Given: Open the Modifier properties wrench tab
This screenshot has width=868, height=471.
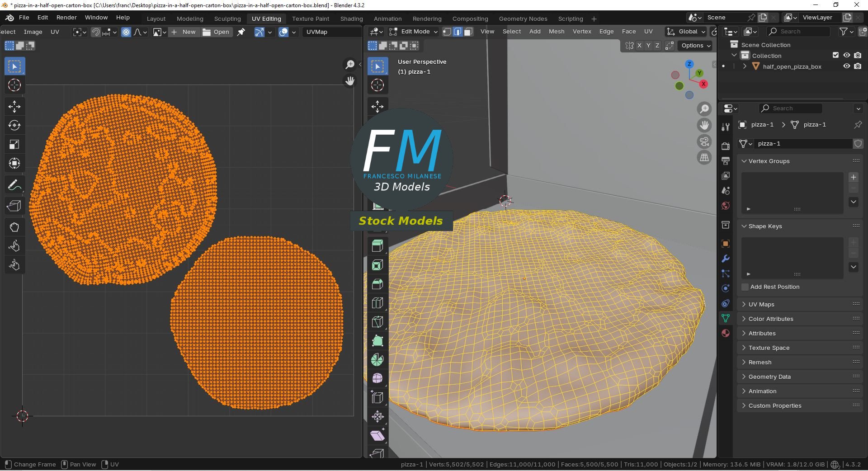Looking at the screenshot, I should coord(726,259).
